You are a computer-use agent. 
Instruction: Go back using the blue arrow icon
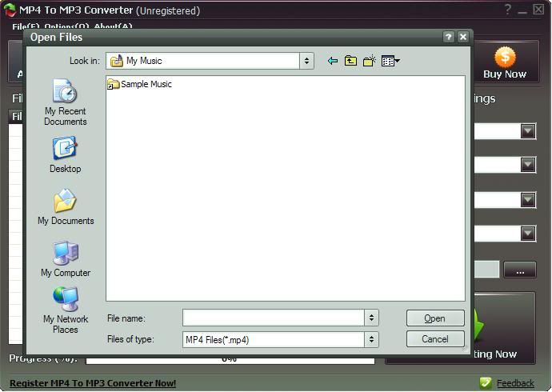tap(333, 62)
